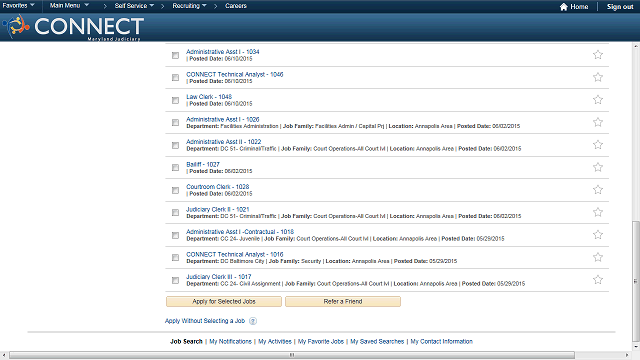The image size is (640, 360).
Task: Tick the Judiciary Clerk II - 1021 checkbox
Action: pos(176,213)
